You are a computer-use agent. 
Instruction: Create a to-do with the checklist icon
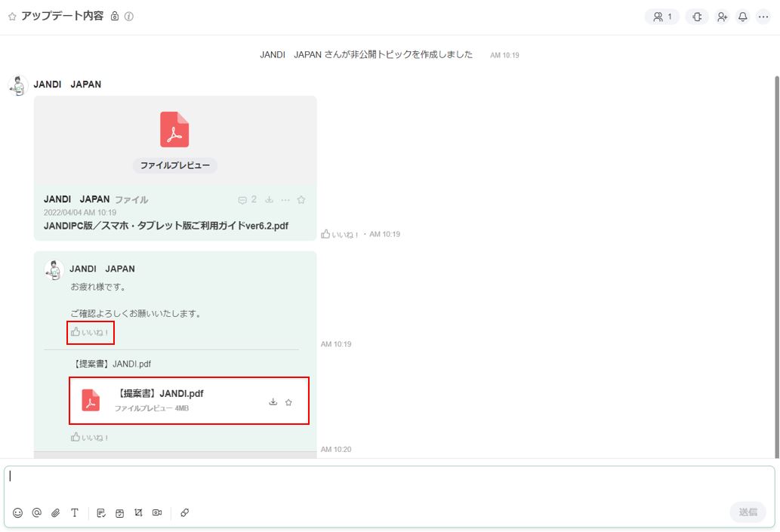tap(101, 512)
